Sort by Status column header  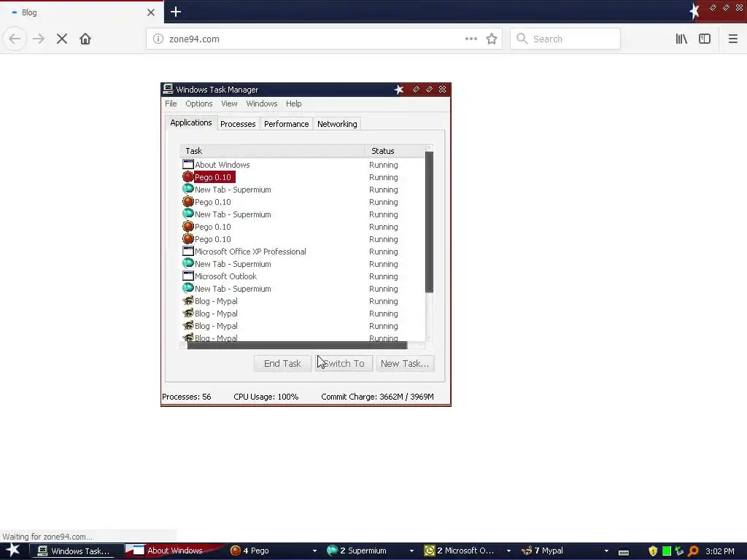click(395, 151)
